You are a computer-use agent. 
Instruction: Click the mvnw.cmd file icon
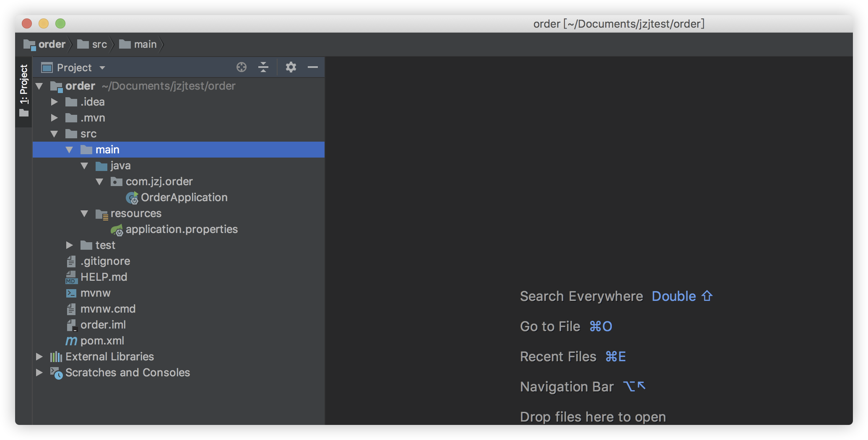(x=71, y=309)
